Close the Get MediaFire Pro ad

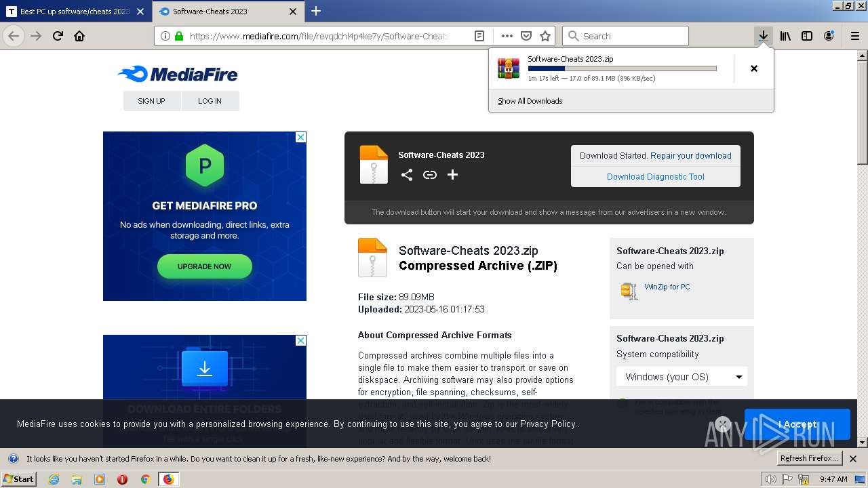(301, 137)
